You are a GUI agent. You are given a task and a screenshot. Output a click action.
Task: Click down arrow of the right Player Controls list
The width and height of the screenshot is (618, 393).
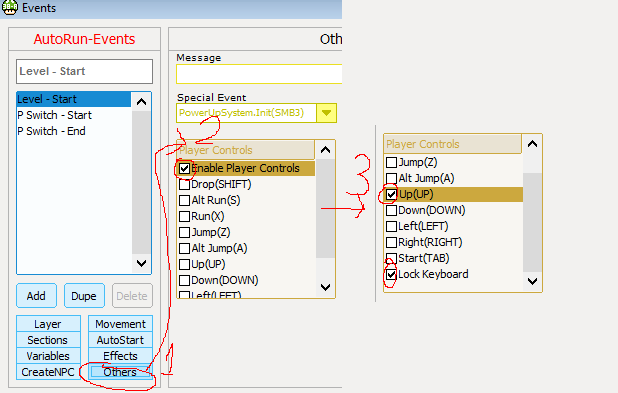[x=532, y=281]
